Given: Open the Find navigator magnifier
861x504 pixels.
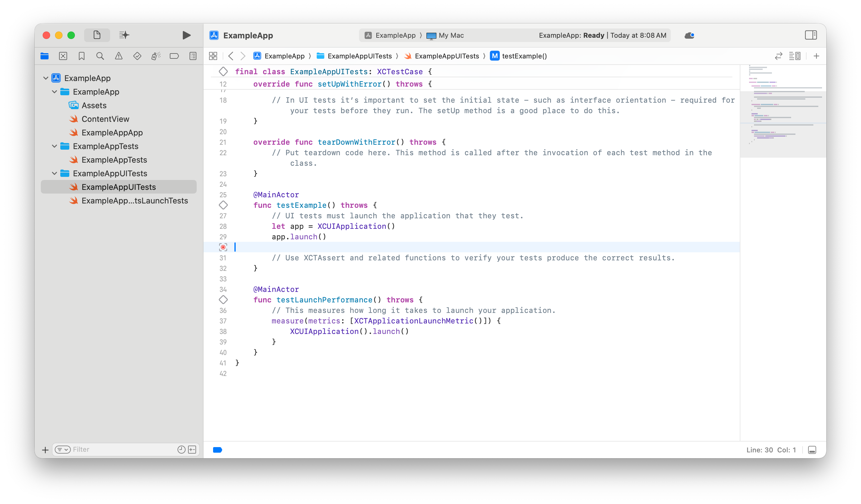Looking at the screenshot, I should (x=100, y=56).
